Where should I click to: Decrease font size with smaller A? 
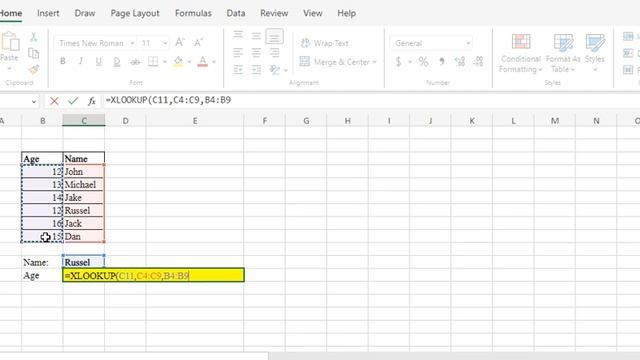(198, 42)
